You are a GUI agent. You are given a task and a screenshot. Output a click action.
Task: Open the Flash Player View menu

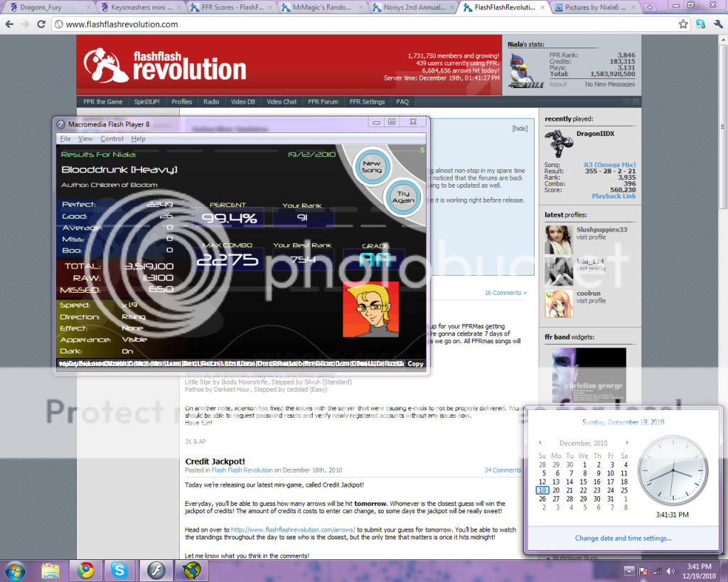point(85,139)
